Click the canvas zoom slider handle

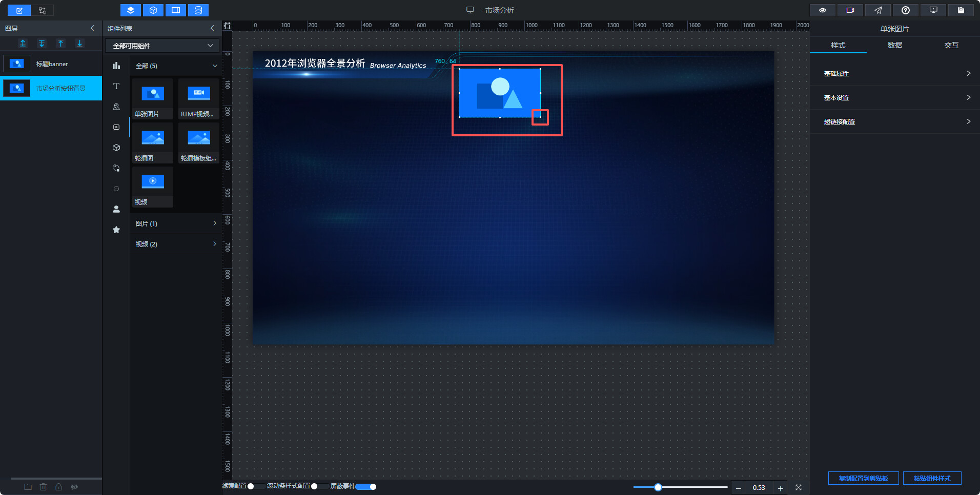point(658,487)
